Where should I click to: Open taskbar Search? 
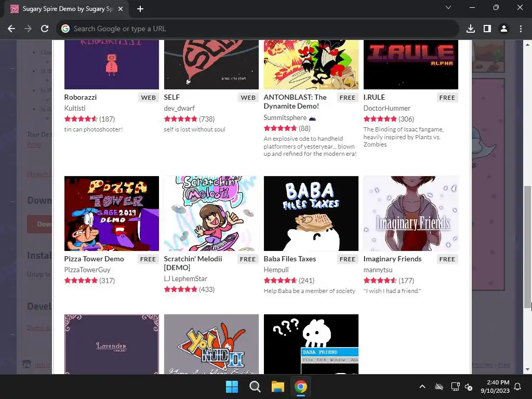255,387
